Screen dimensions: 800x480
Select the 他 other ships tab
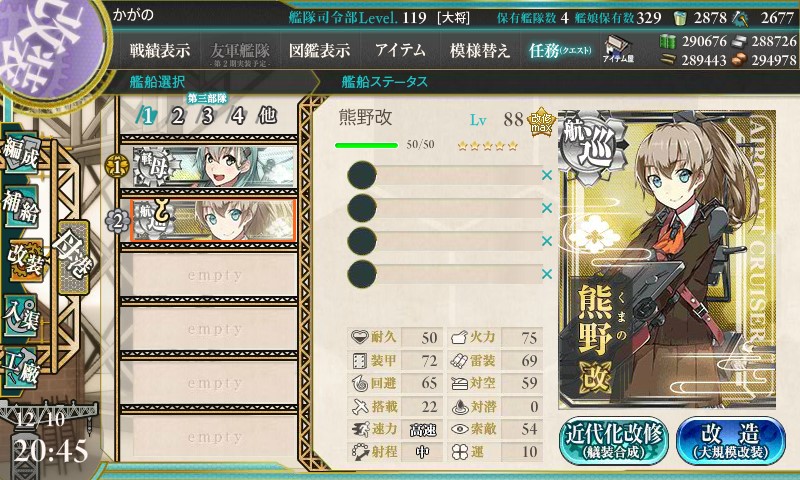(x=267, y=116)
